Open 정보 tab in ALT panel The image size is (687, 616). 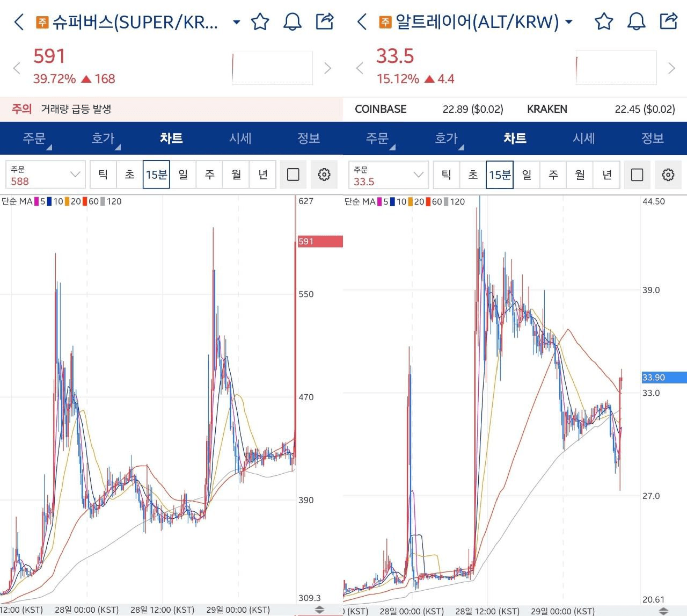coord(652,139)
